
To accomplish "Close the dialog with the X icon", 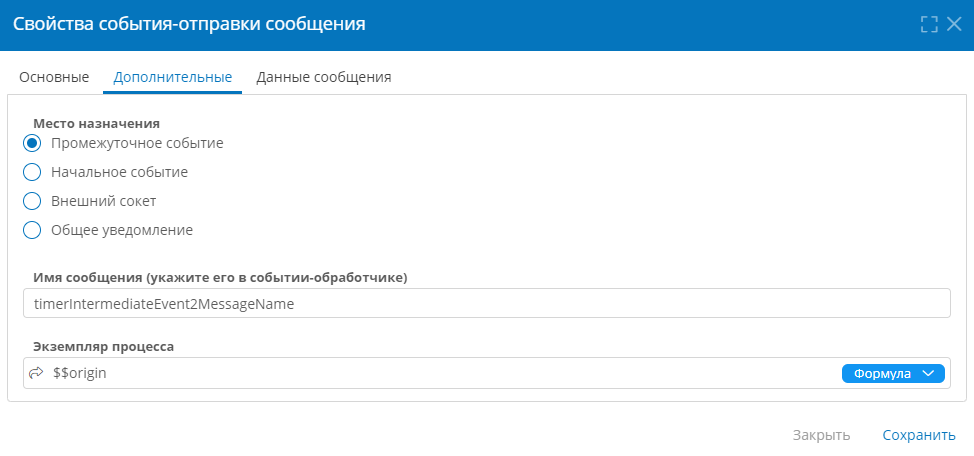I will (x=954, y=25).
